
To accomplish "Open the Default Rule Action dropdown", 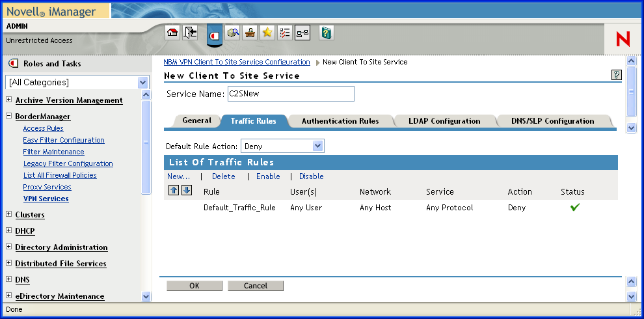I will coord(317,146).
